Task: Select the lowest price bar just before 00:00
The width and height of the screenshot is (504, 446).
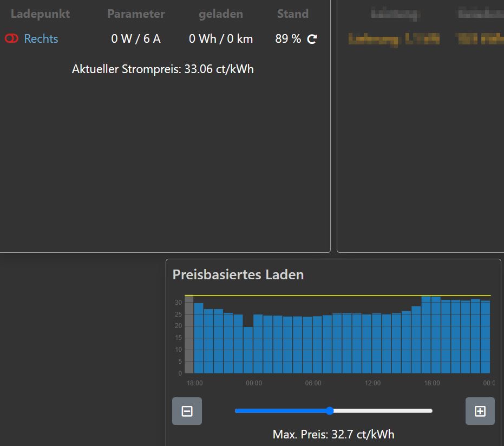Action: pos(248,350)
